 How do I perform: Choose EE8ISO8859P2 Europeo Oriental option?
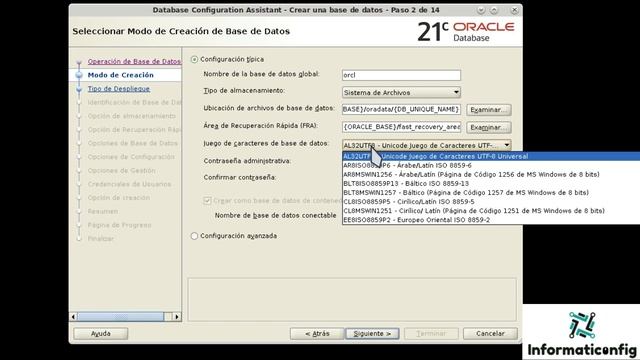coord(491,220)
